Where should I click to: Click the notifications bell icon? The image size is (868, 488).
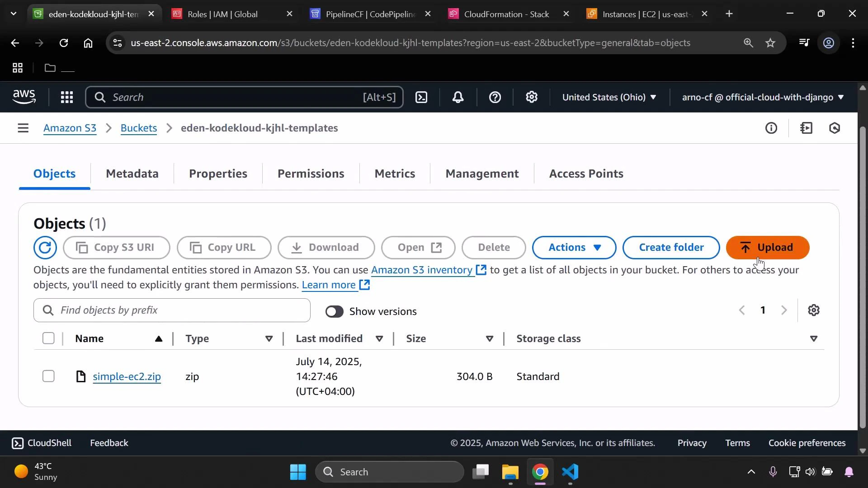458,97
